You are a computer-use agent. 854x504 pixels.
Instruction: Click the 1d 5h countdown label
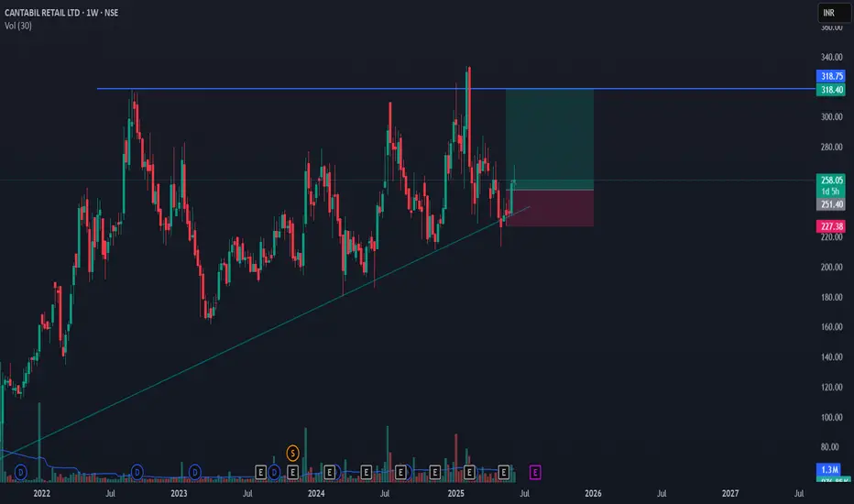pyautogui.click(x=831, y=192)
